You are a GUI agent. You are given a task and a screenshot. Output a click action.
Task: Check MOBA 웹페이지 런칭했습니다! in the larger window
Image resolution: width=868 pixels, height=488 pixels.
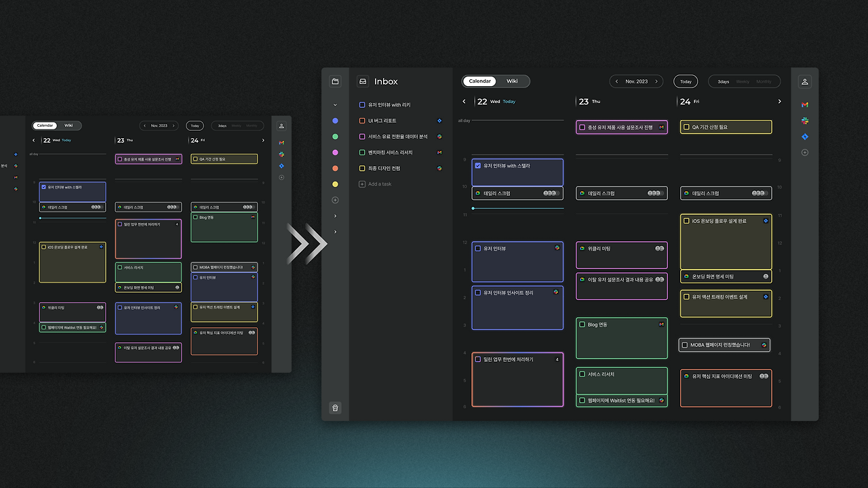pyautogui.click(x=685, y=345)
